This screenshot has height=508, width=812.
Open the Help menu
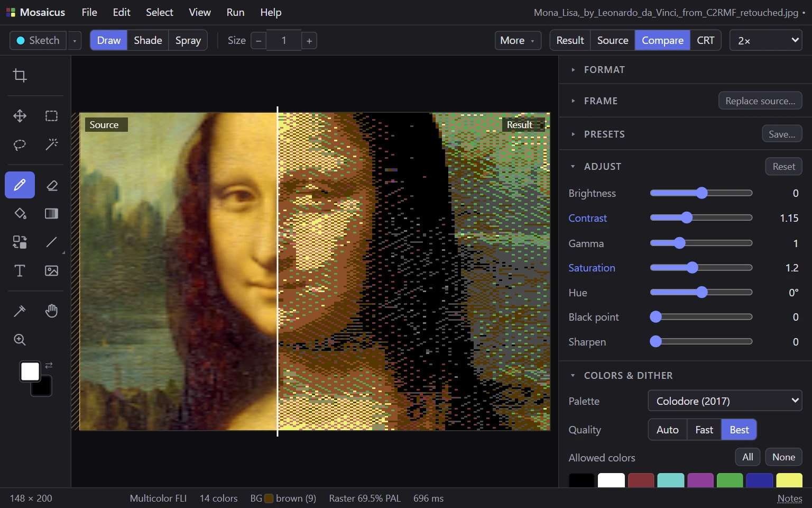271,12
